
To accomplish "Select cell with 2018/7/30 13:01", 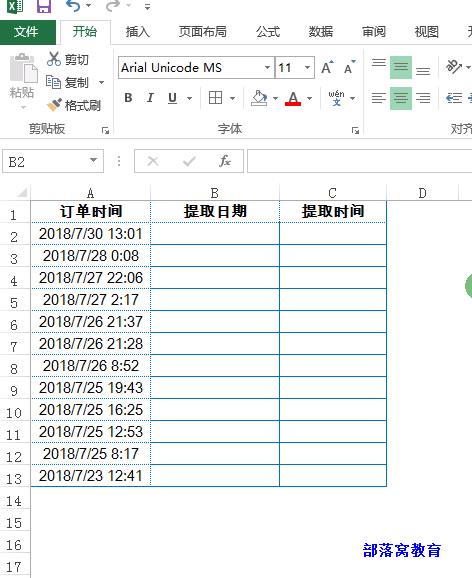I will pyautogui.click(x=91, y=234).
